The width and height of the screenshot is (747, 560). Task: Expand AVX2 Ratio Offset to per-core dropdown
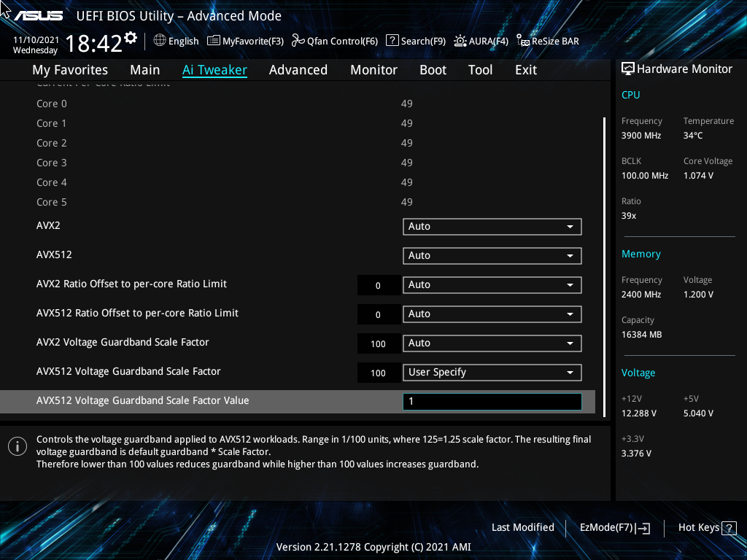(x=492, y=285)
